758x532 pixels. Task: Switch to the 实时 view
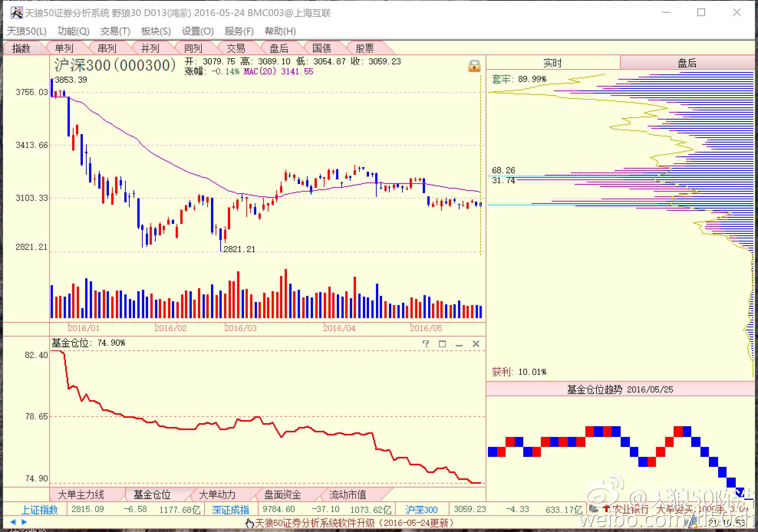tap(552, 63)
